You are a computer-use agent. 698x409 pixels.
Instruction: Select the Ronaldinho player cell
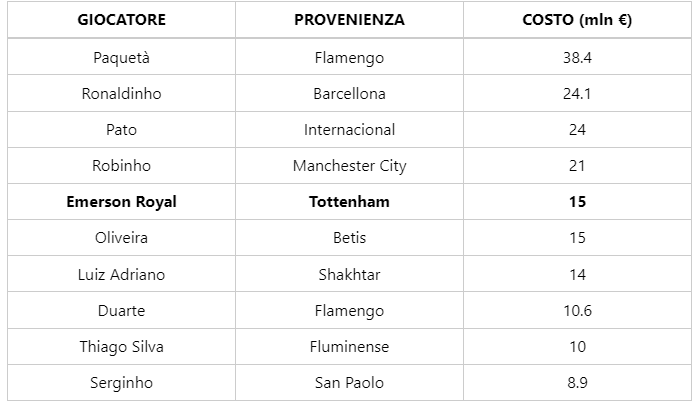click(x=121, y=93)
